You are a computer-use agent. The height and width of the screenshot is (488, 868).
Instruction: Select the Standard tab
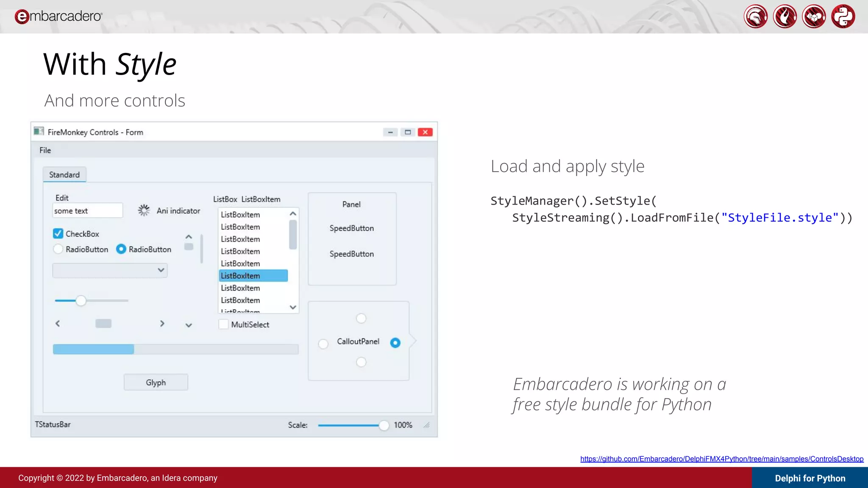point(64,175)
